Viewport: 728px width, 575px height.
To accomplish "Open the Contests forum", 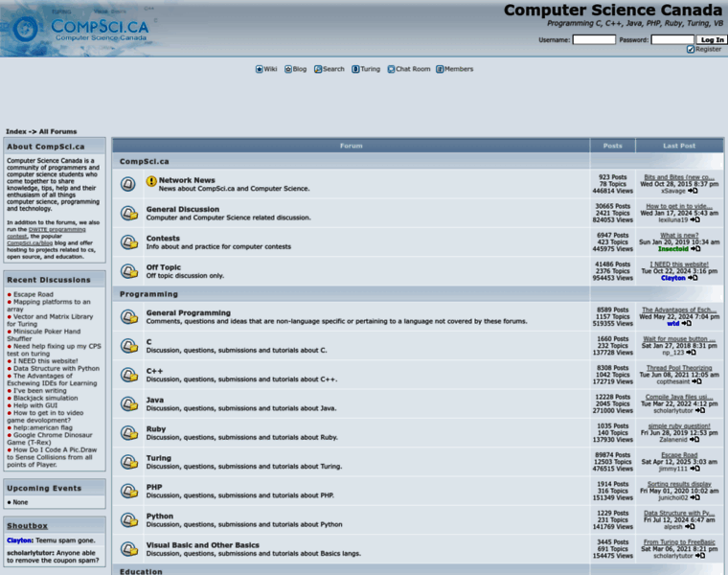I will pos(163,239).
